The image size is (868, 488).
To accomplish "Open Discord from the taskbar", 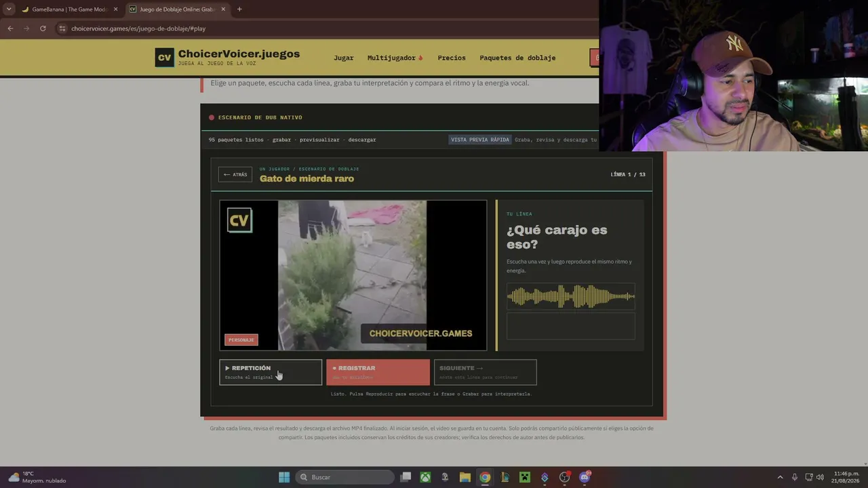I will tap(585, 477).
